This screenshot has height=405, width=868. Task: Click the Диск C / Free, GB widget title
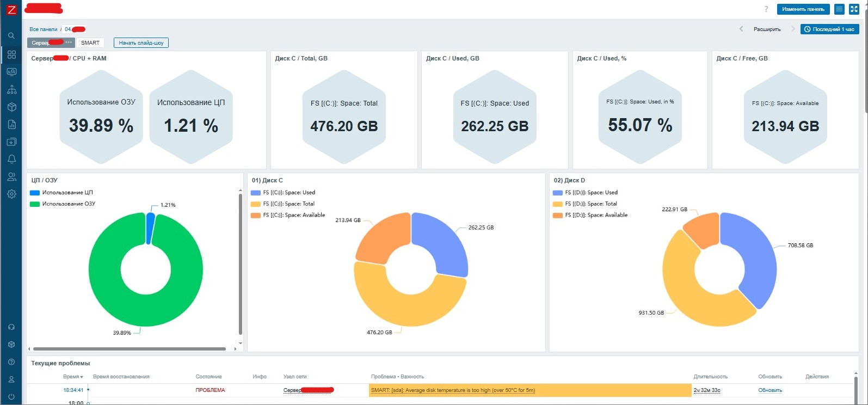pyautogui.click(x=742, y=58)
